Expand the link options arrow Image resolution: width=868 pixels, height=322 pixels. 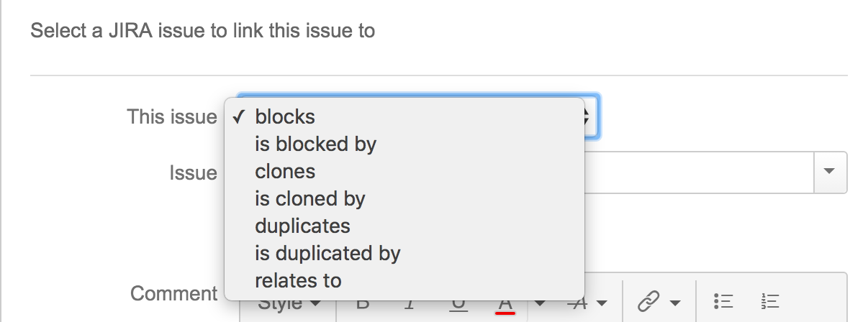[x=675, y=303]
